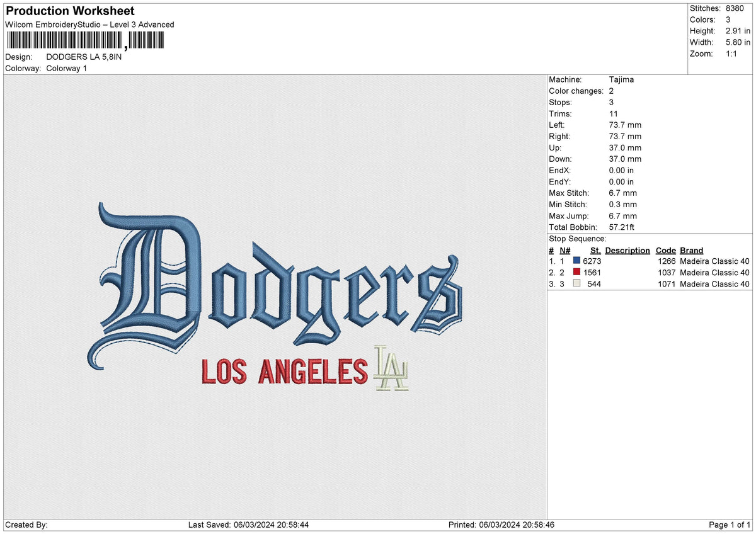Screen dimensions: 756x534
Task: Click stitch count 1561 in stop 2
Action: (592, 272)
